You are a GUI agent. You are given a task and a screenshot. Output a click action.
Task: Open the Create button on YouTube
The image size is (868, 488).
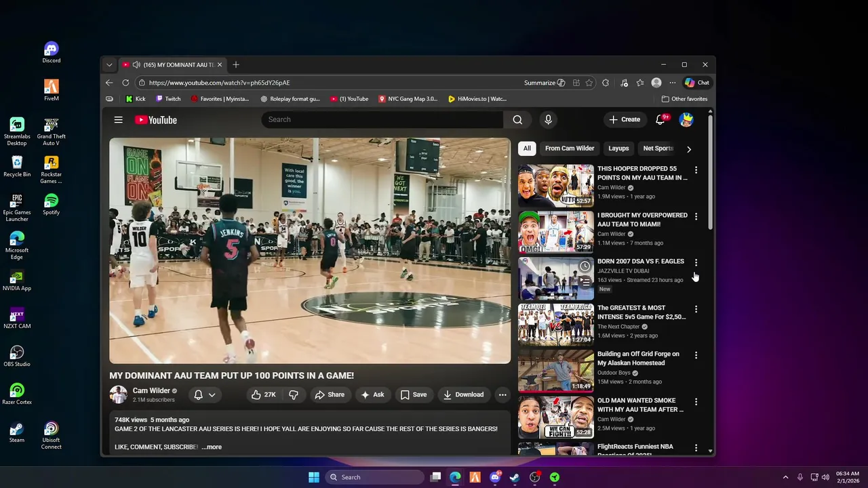(x=625, y=120)
